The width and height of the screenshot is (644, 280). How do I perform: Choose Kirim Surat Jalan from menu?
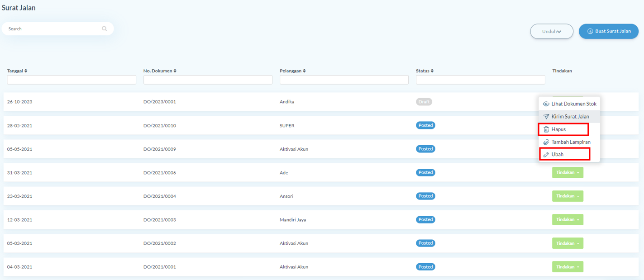click(569, 117)
